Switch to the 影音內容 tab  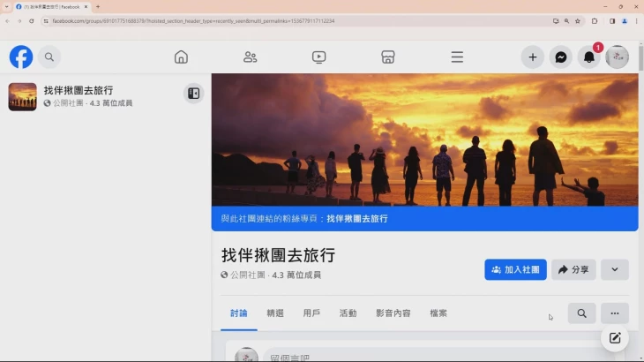pyautogui.click(x=393, y=313)
